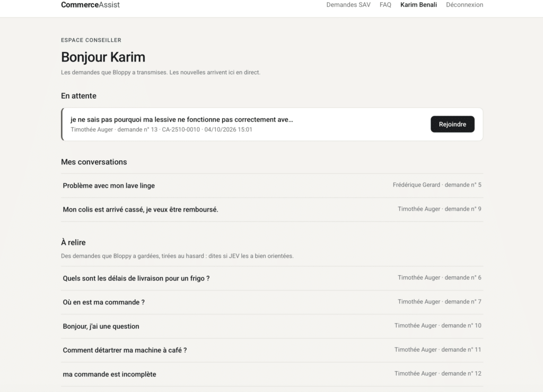This screenshot has height=392, width=543.
Task: Click the 'En attente' section heading
Action: click(78, 96)
